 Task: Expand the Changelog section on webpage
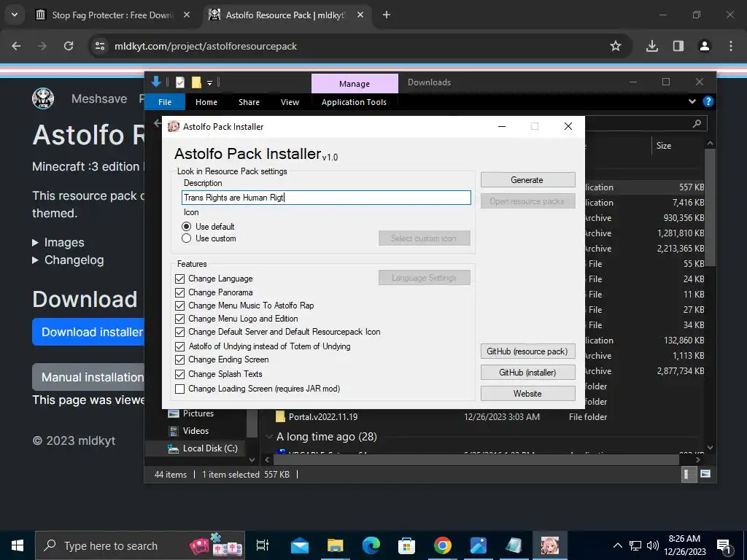click(68, 260)
